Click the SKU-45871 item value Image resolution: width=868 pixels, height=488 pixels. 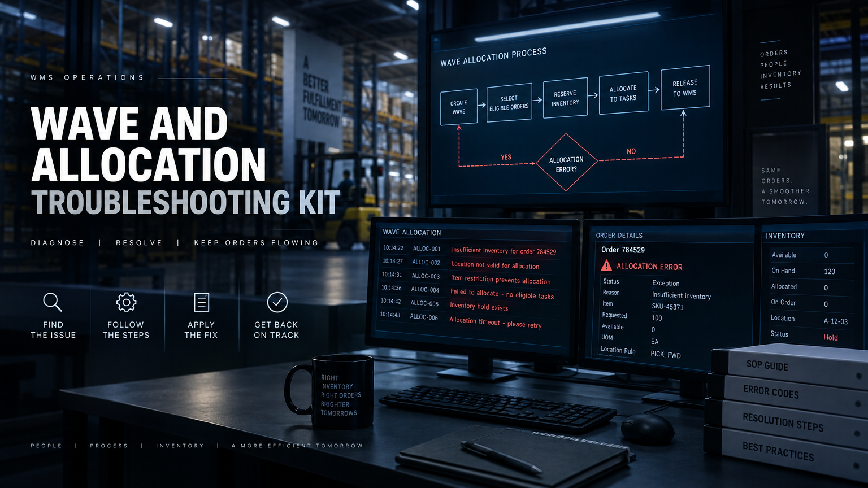[667, 307]
